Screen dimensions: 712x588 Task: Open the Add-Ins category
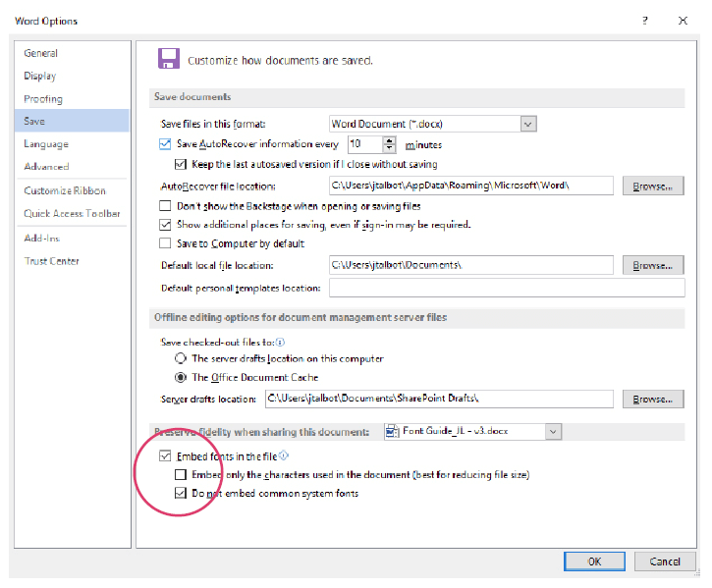pyautogui.click(x=72, y=238)
